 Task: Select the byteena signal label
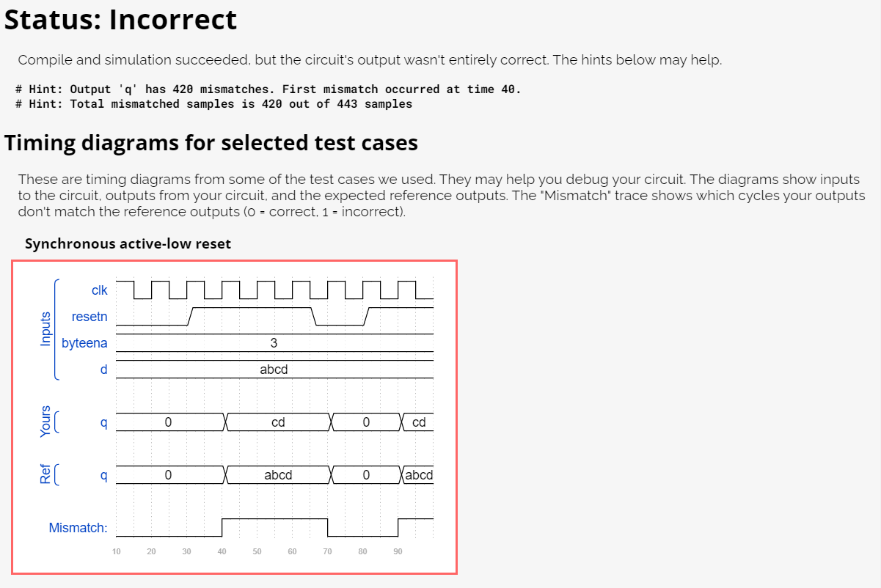84,343
